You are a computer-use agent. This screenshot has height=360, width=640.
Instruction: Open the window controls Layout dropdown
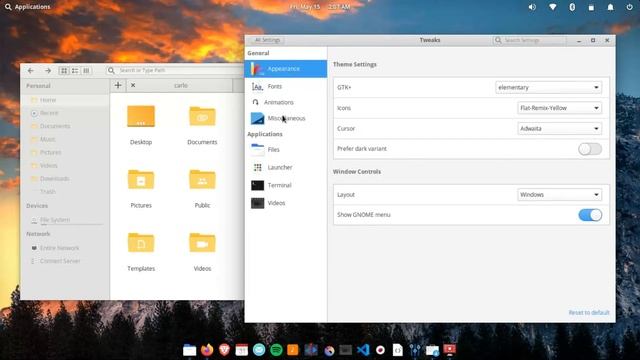(x=559, y=195)
